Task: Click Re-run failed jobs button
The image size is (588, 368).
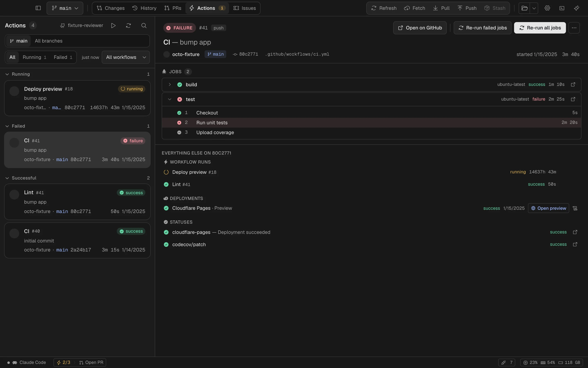Action: click(x=483, y=28)
